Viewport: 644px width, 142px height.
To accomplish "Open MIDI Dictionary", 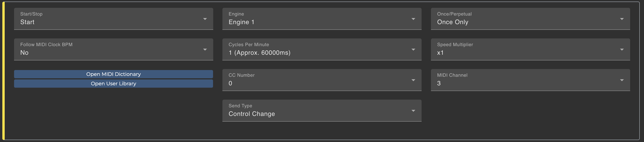I will (x=113, y=74).
